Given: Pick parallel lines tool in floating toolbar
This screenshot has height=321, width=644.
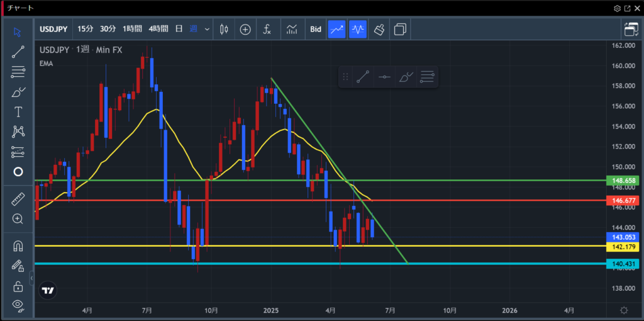Looking at the screenshot, I should click(x=427, y=77).
